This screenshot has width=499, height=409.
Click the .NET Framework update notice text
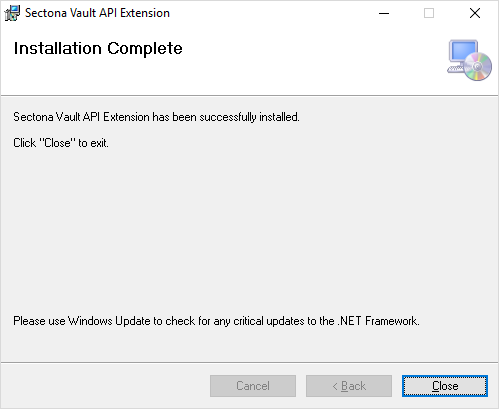pos(216,321)
